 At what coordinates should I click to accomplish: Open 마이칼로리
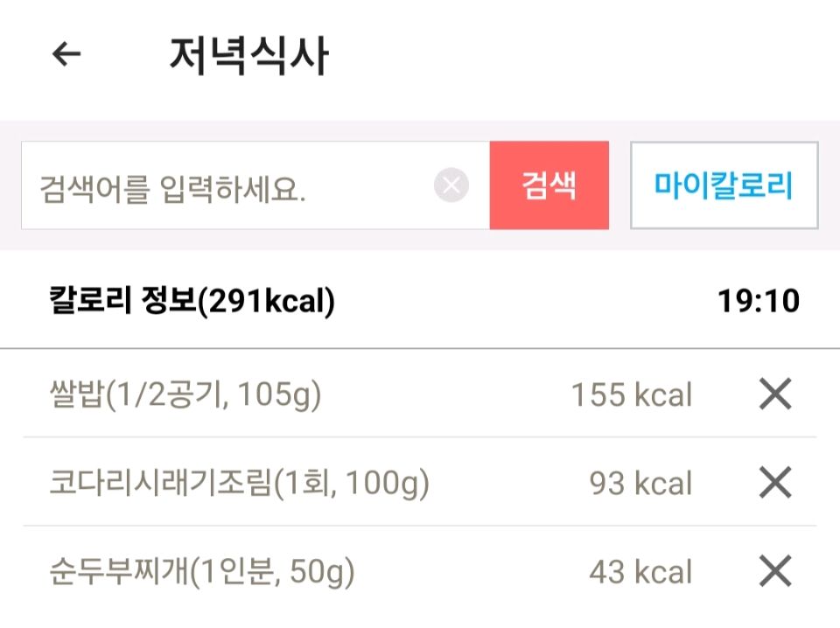tap(724, 185)
